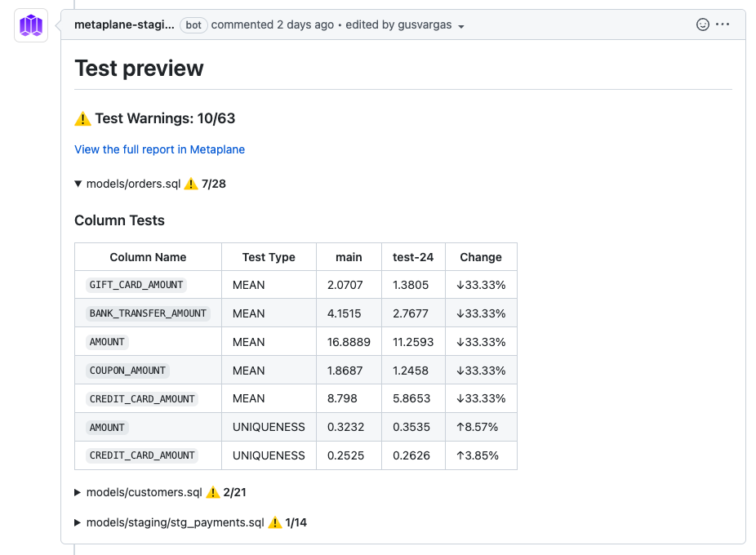Click the Metaplane bot avatar icon
The height and width of the screenshot is (555, 756).
31,25
